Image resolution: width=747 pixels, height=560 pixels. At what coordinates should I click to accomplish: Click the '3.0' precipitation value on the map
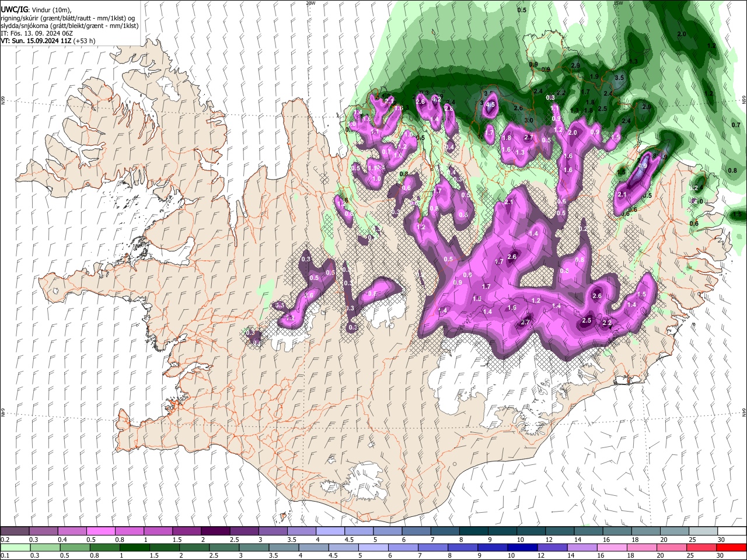coord(529,120)
